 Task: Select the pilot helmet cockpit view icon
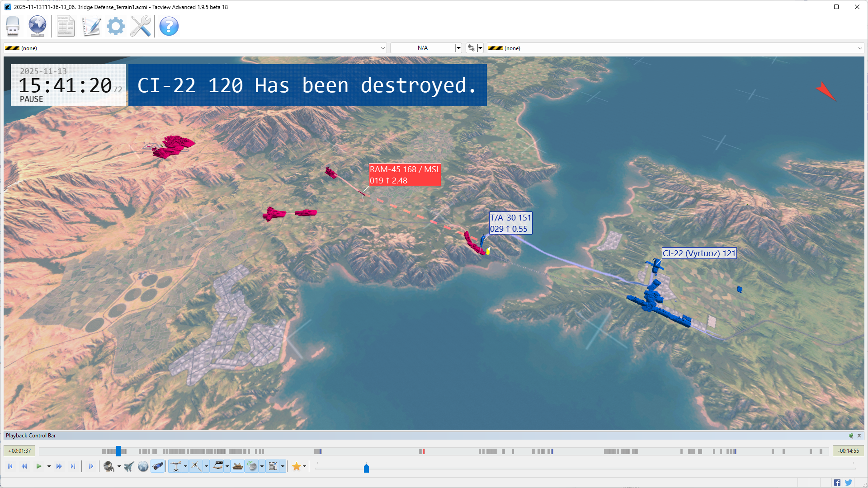[x=108, y=466]
